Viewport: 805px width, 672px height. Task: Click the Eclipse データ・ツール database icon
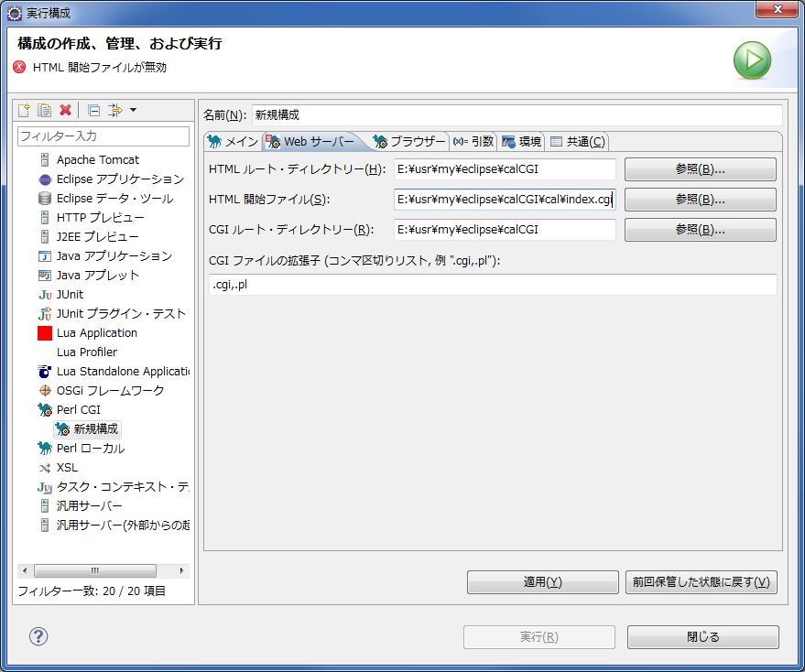click(x=45, y=198)
